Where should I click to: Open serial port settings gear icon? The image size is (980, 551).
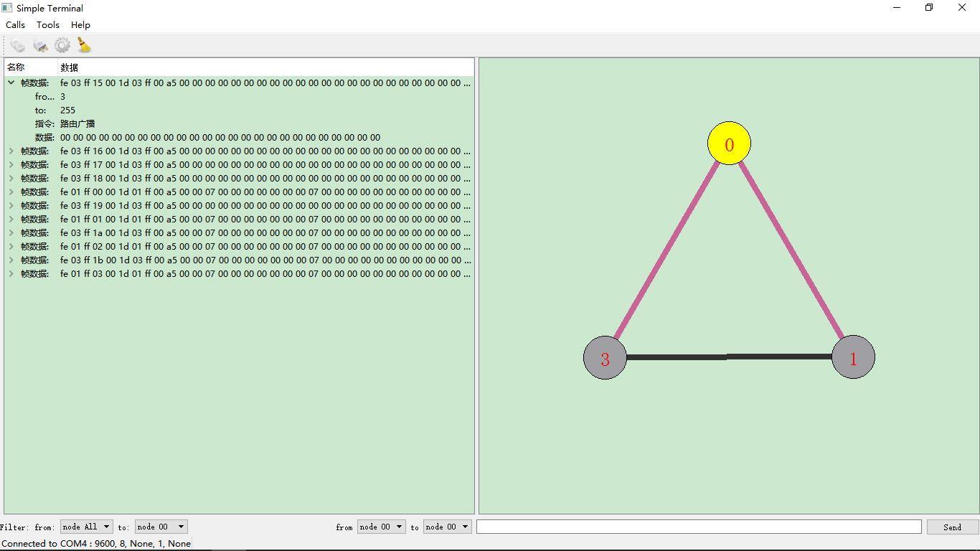coord(62,46)
